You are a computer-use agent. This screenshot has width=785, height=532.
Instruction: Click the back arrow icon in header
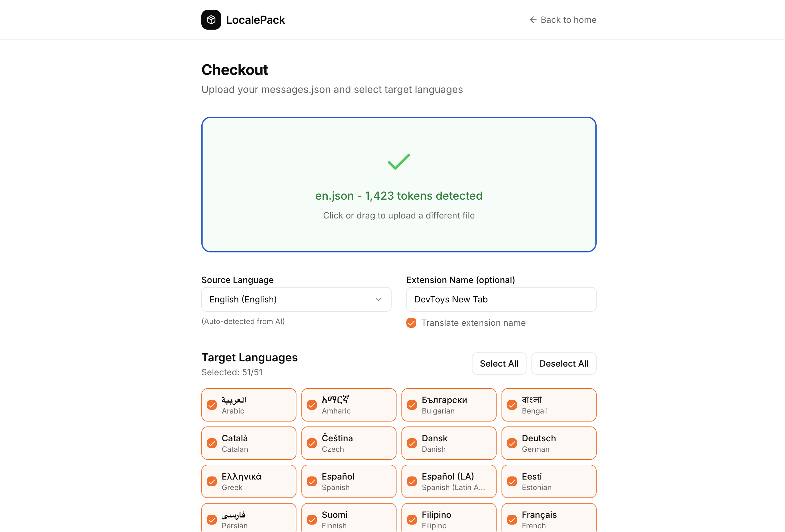point(533,20)
